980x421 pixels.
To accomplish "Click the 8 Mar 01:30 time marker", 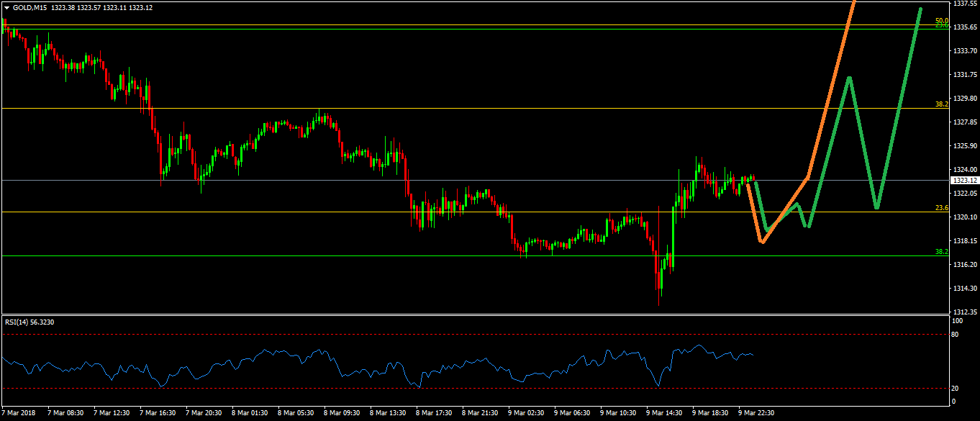I will click(x=250, y=413).
